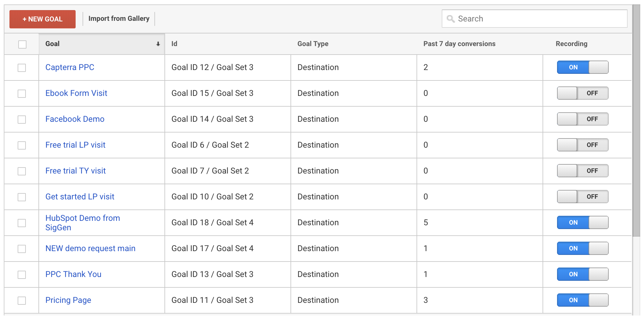This screenshot has width=644, height=318.
Task: Open Import from Gallery
Action: 119,19
